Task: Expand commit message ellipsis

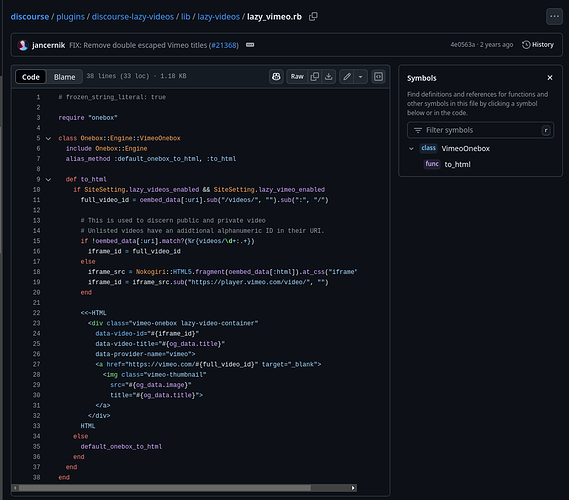Action: click(x=250, y=45)
